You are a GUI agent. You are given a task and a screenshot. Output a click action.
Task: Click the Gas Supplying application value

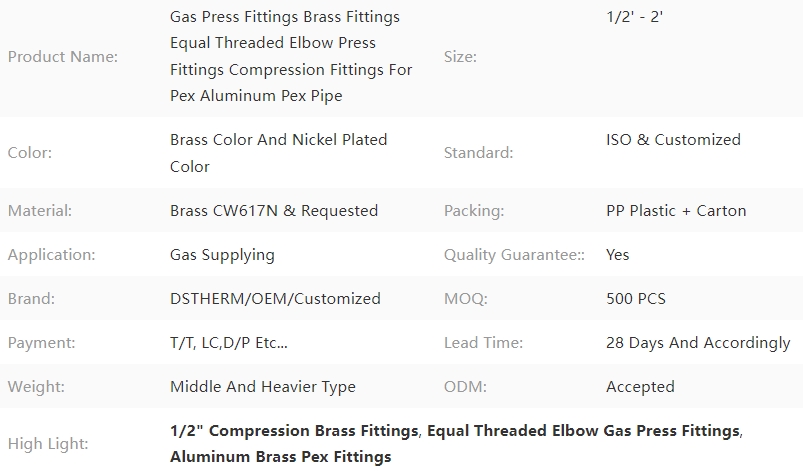coord(222,255)
